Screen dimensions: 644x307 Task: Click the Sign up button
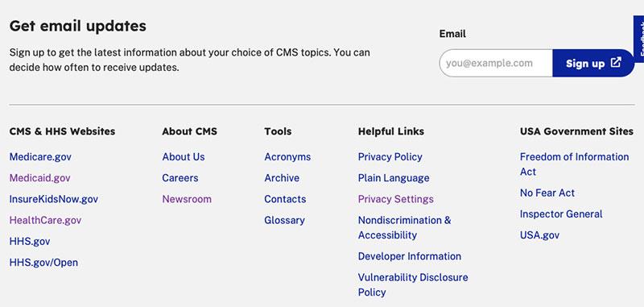593,63
